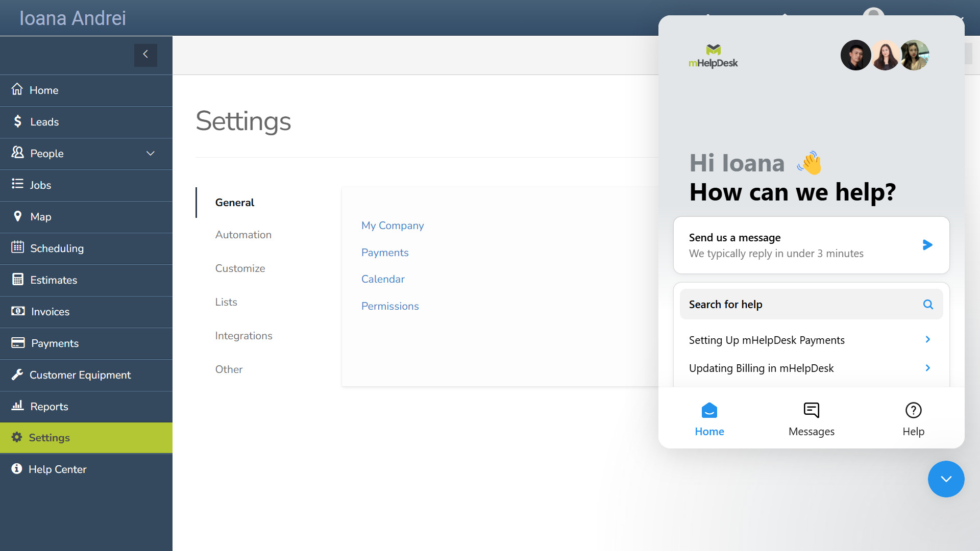Select the Leads dollar icon
980x551 pixels.
[17, 121]
